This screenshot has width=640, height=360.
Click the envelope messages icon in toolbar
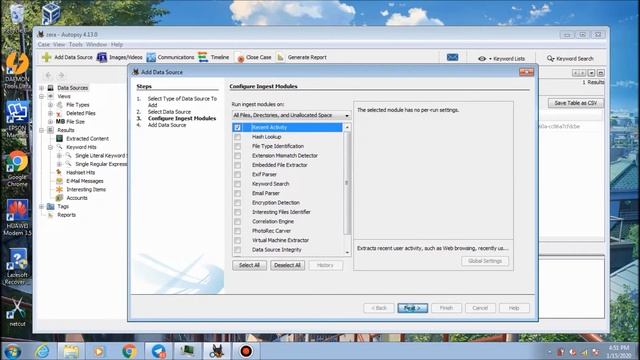(x=452, y=57)
